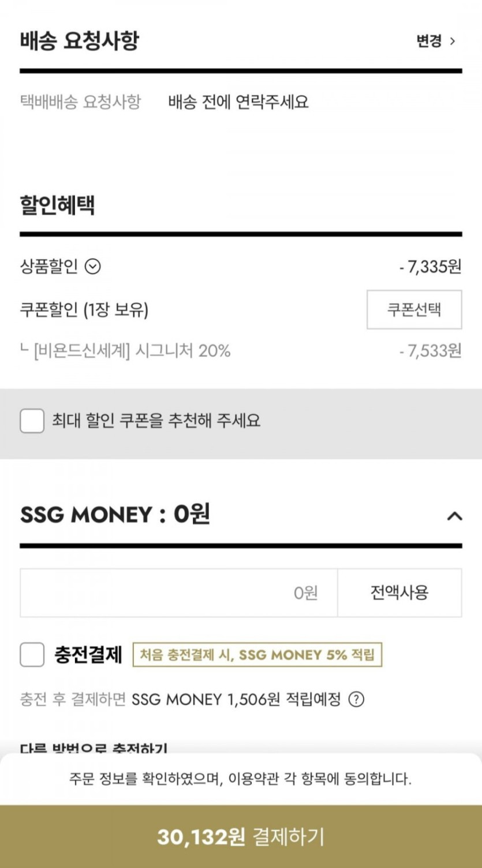This screenshot has height=868, width=482.
Task: Enable the 충전결제 checkbox
Action: pos(32,655)
